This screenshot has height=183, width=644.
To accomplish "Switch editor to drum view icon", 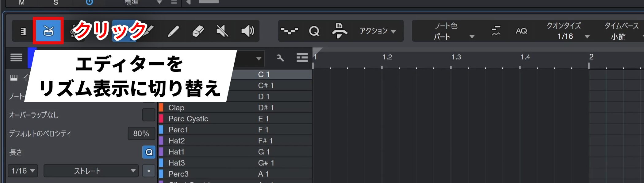I will pos(48,31).
